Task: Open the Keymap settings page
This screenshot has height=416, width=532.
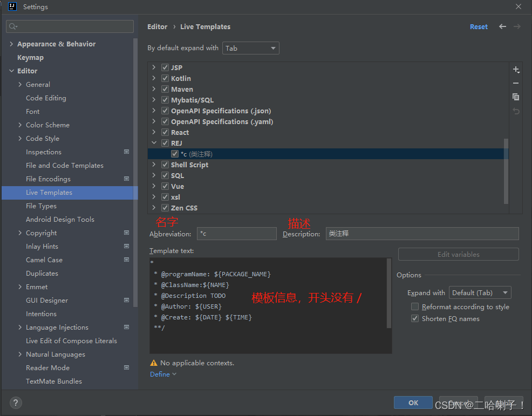Action: 30,57
